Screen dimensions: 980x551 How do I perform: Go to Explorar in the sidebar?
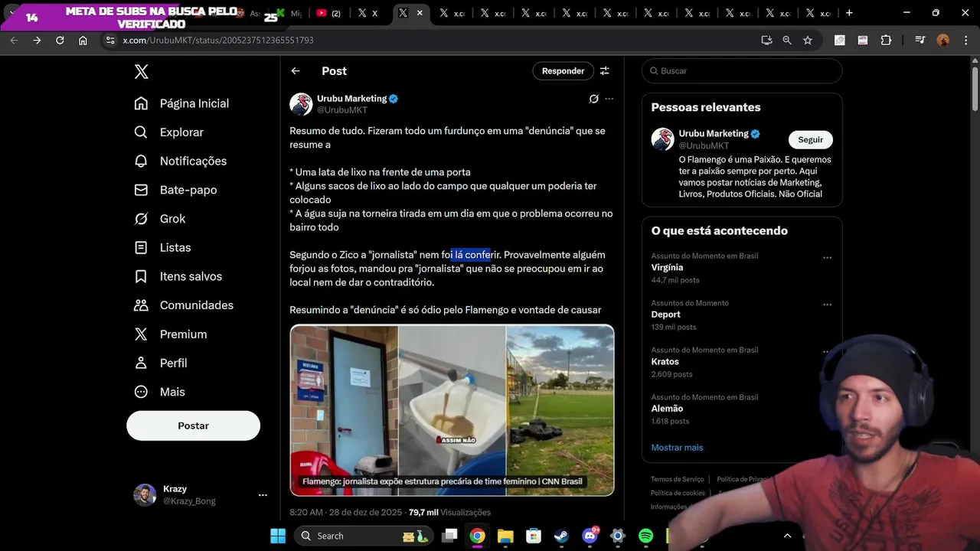[x=168, y=132]
